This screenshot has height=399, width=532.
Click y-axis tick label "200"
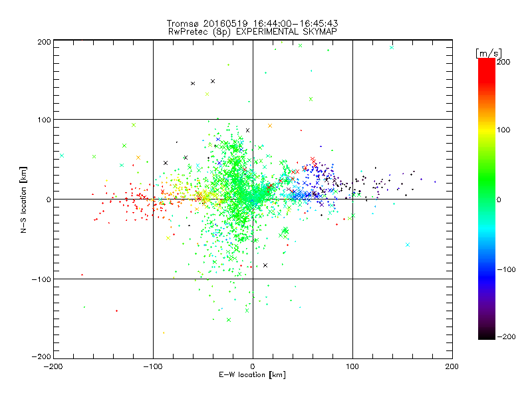44,42
